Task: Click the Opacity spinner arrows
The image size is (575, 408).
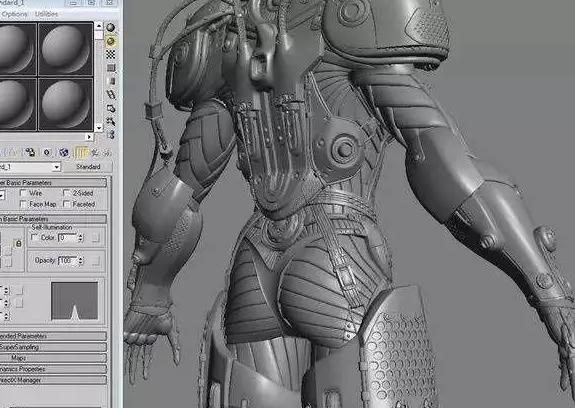Action: tap(80, 261)
